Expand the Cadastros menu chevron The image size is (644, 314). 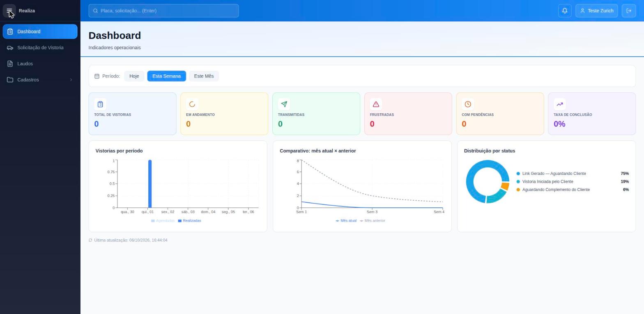[x=71, y=80]
